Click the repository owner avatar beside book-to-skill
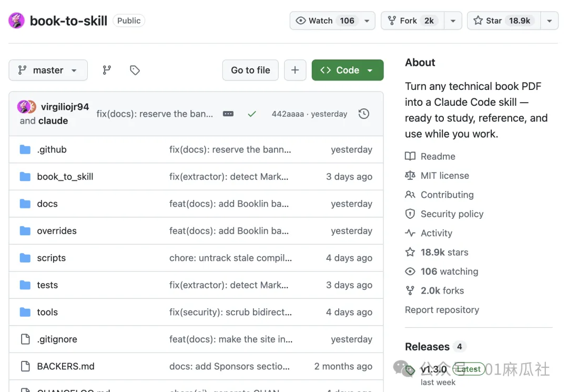Screen dimensions: 568x392 [16, 21]
